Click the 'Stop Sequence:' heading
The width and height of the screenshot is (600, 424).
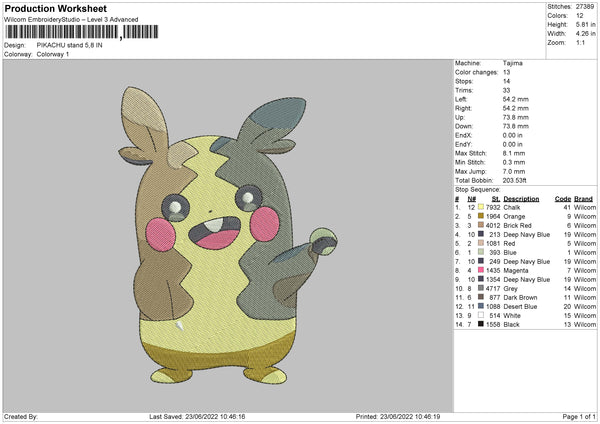478,190
